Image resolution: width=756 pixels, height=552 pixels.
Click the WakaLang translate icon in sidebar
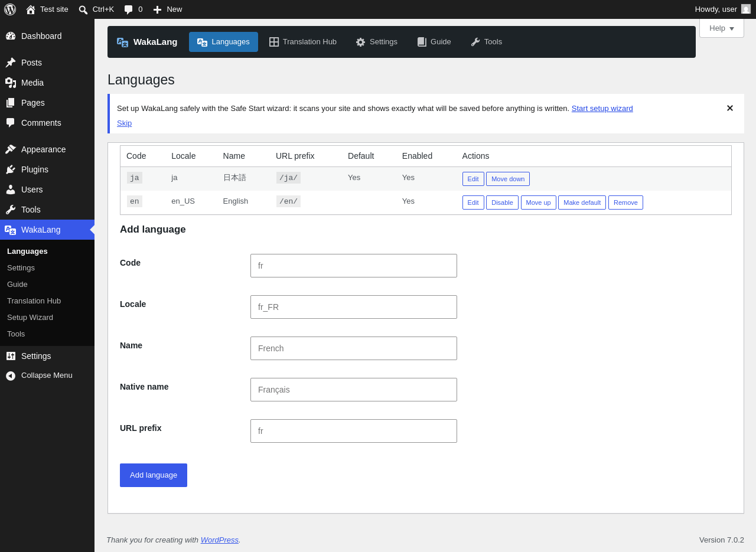(11, 230)
